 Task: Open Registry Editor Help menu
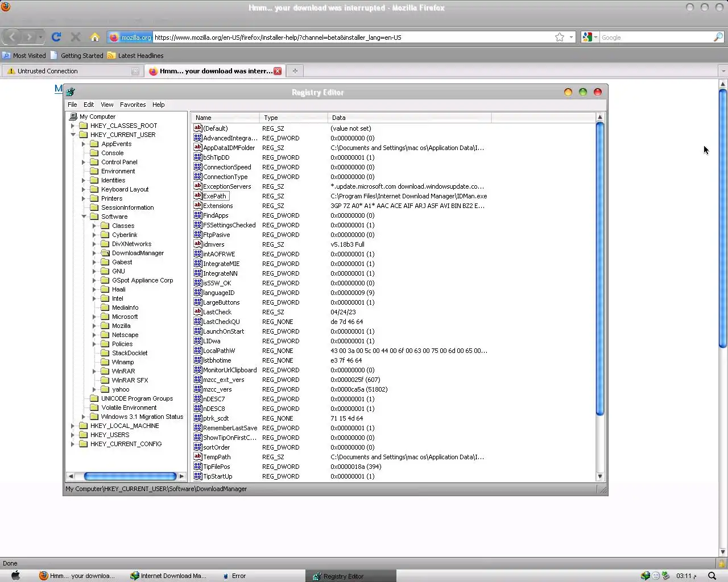coord(158,105)
